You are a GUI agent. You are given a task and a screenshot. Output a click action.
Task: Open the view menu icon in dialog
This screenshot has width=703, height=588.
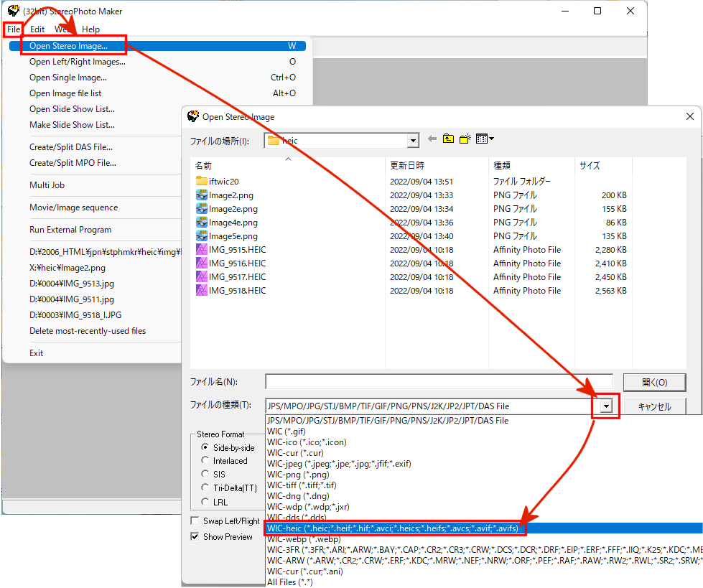click(x=485, y=139)
